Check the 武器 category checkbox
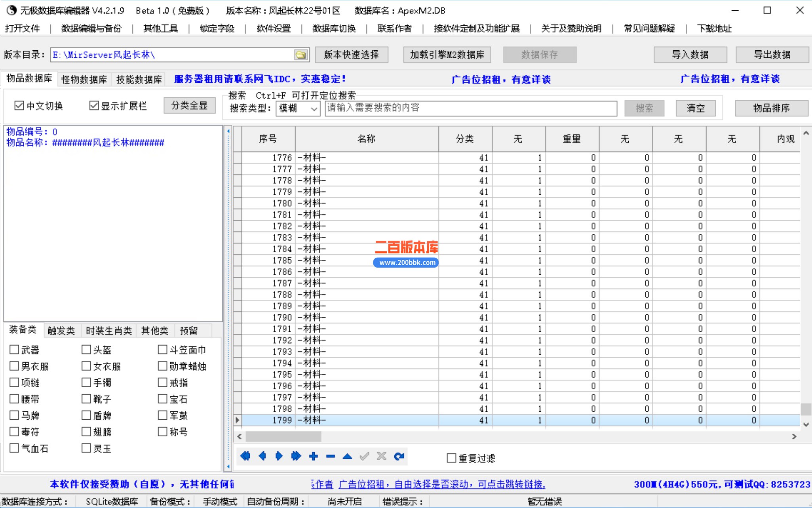The height and width of the screenshot is (508, 812). 14,350
